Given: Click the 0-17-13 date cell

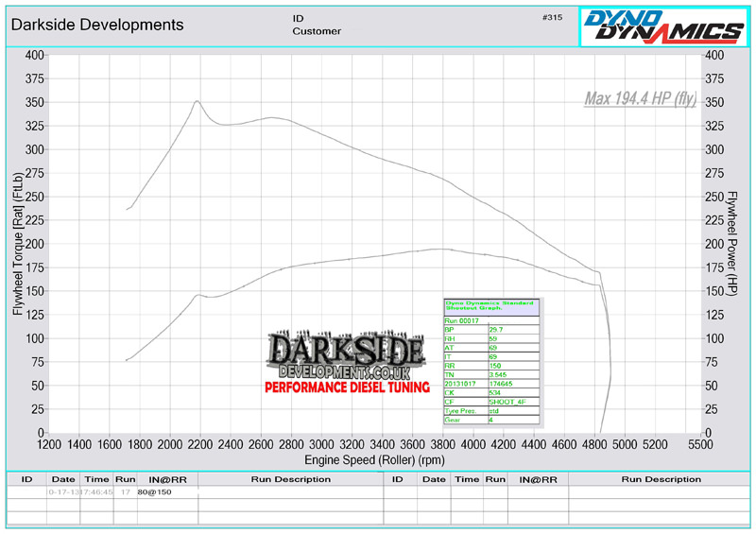Looking at the screenshot, I should 63,492.
